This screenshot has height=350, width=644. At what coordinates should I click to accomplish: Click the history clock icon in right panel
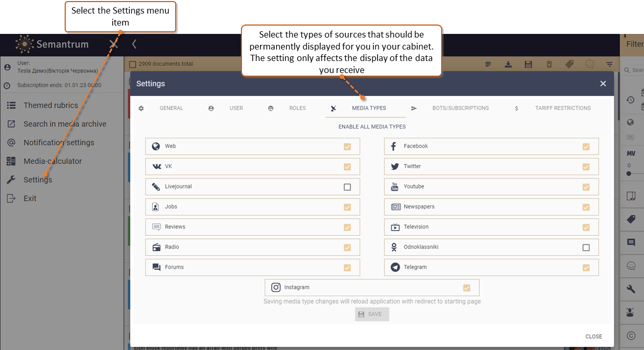click(630, 100)
